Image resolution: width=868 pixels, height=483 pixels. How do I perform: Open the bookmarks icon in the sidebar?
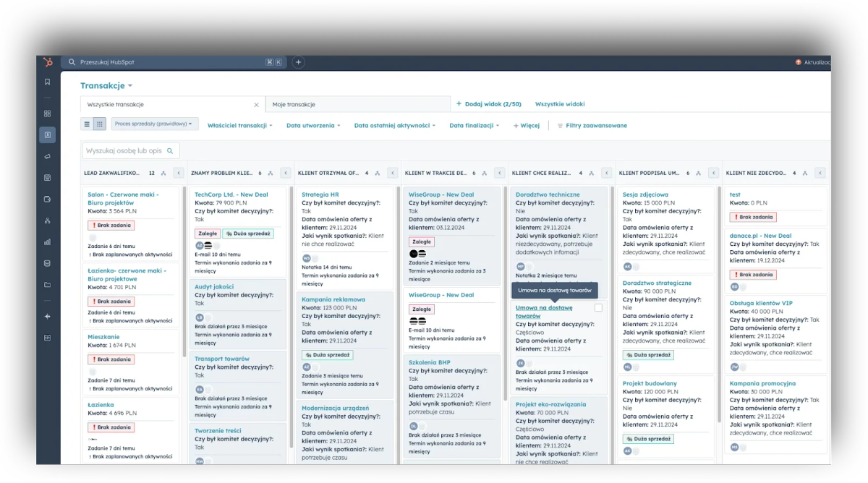(48, 82)
